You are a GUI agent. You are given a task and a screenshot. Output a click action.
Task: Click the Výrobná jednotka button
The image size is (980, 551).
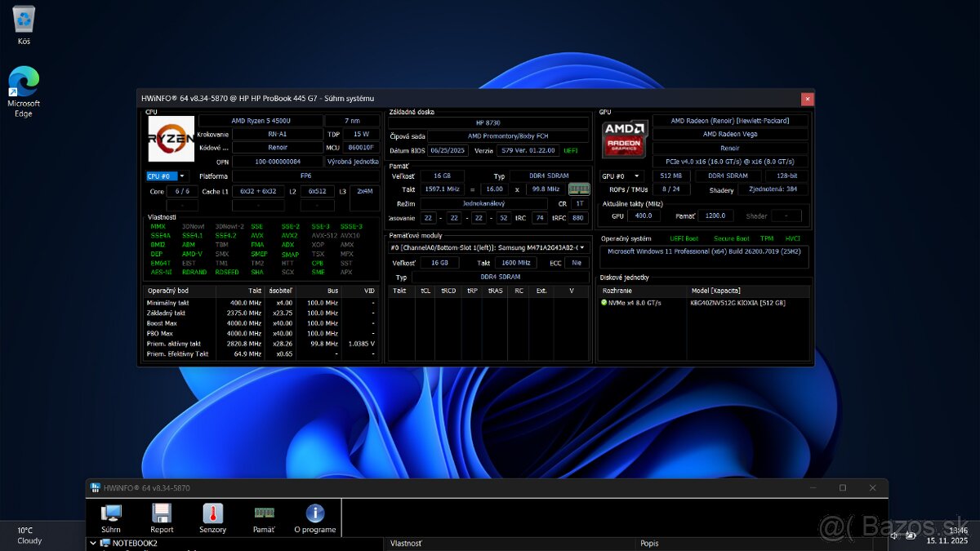353,162
